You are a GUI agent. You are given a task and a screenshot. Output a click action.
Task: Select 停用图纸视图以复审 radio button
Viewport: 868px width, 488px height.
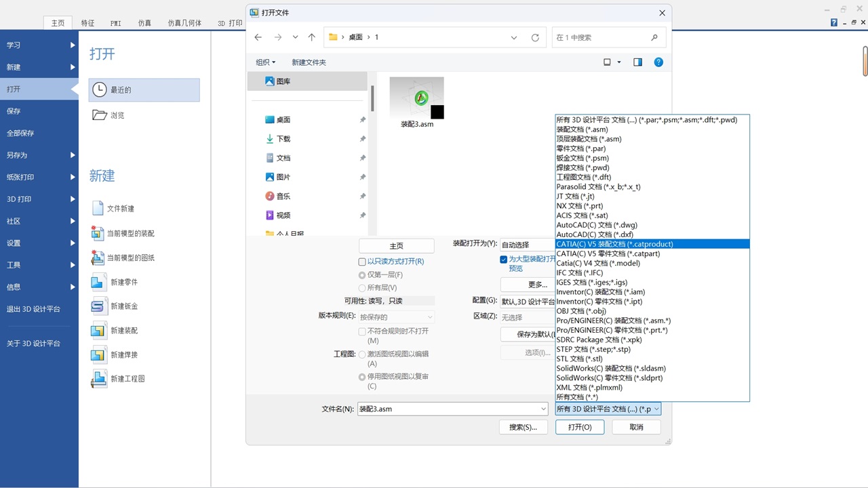tap(362, 377)
